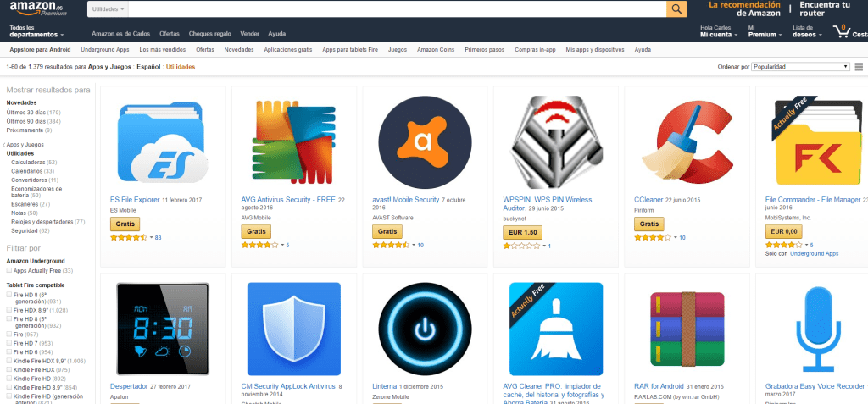The image size is (868, 404).
Task: Check the Apps Actually Free filter
Action: (9, 270)
